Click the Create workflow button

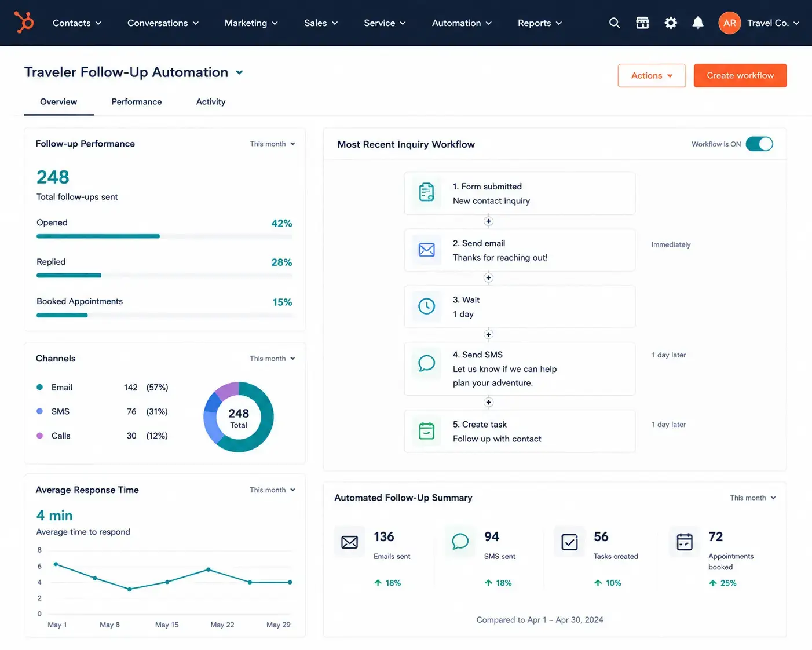click(740, 75)
